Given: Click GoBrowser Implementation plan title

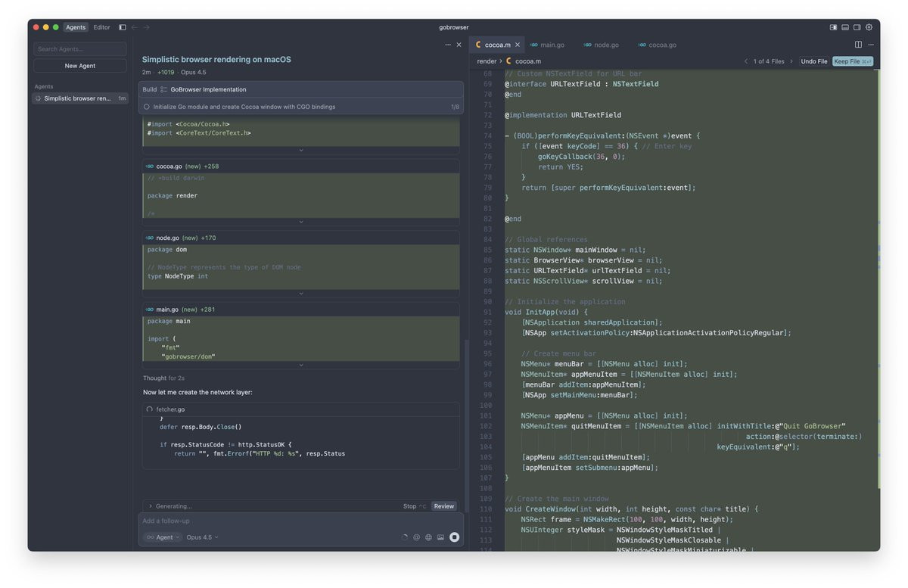Looking at the screenshot, I should pos(208,89).
